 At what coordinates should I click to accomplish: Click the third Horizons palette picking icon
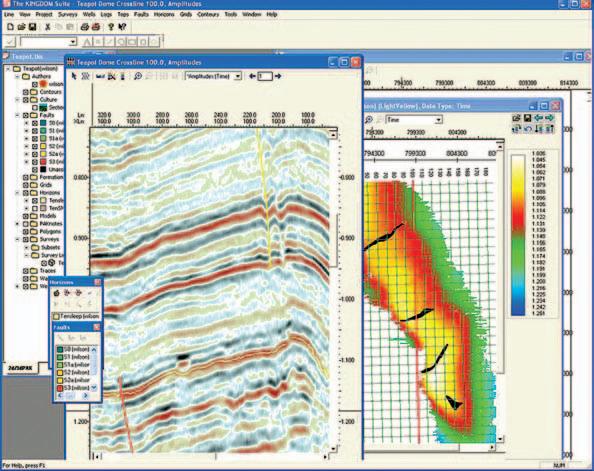(78, 293)
